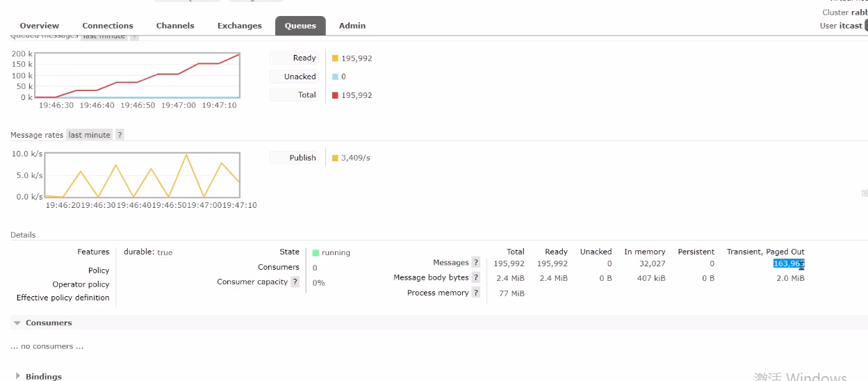This screenshot has height=381, width=868.
Task: Click the itcast username at top right
Action: coord(851,26)
